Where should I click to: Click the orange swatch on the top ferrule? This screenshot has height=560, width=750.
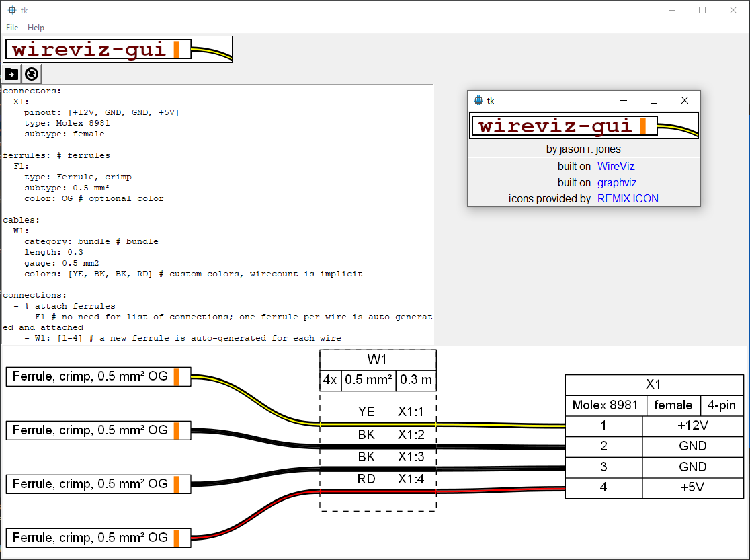click(x=177, y=376)
